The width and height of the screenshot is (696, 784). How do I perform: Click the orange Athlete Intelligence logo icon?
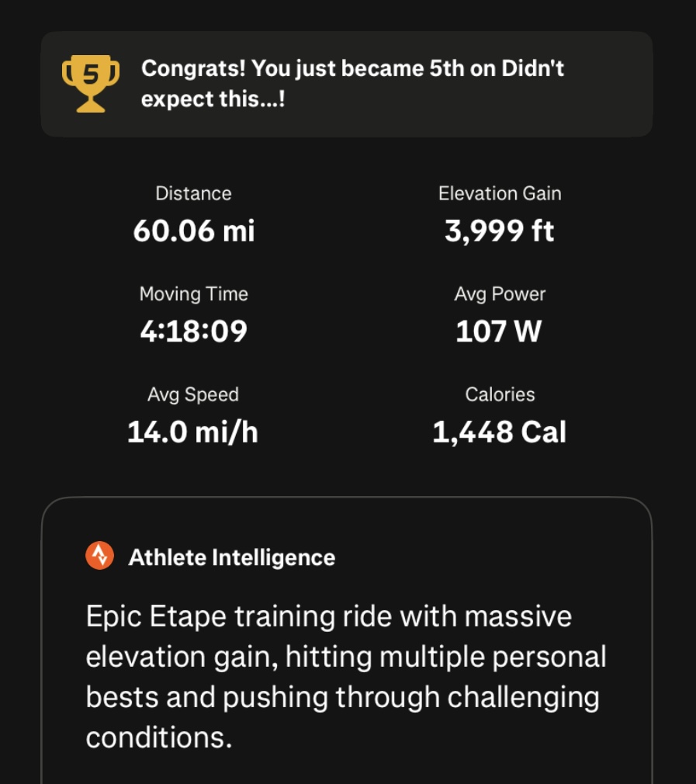coord(99,556)
